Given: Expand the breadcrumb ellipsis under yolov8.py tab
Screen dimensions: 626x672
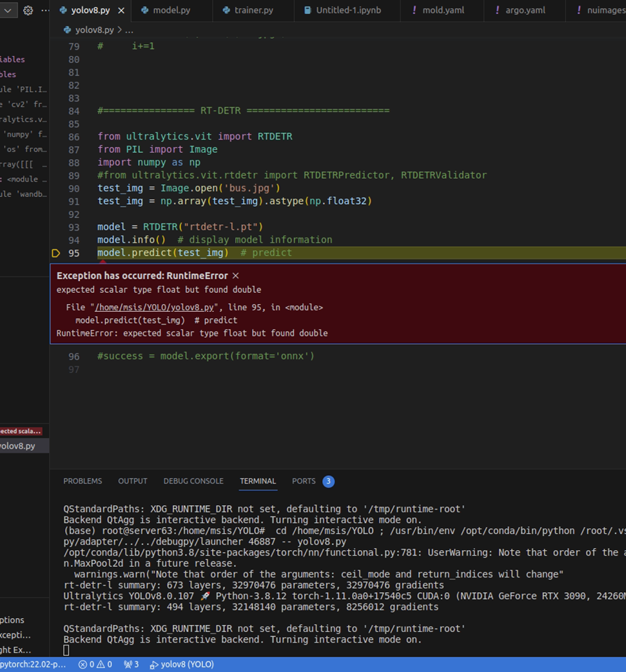Looking at the screenshot, I should click(130, 29).
